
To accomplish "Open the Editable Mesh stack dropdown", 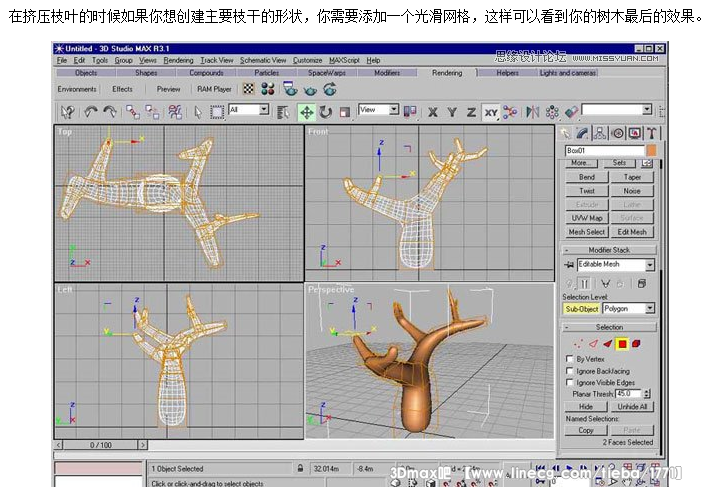I will (x=650, y=265).
